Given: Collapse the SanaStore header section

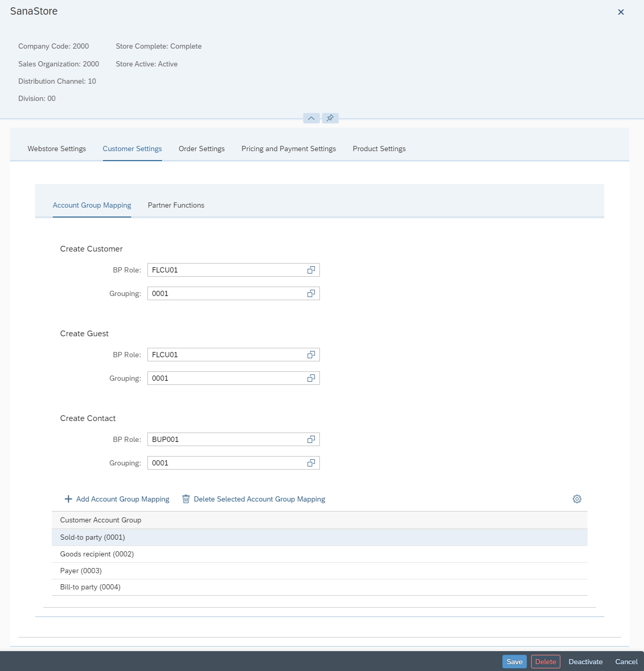Looking at the screenshot, I should 312,118.
